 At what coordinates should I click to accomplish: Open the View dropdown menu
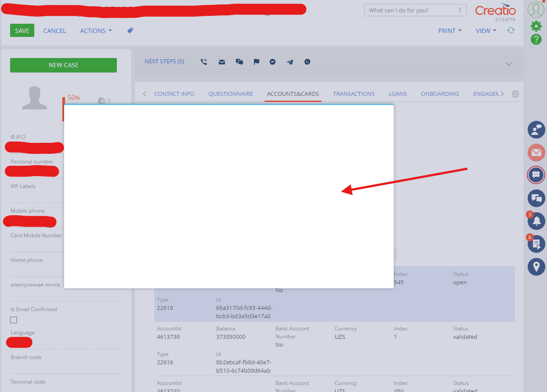486,31
